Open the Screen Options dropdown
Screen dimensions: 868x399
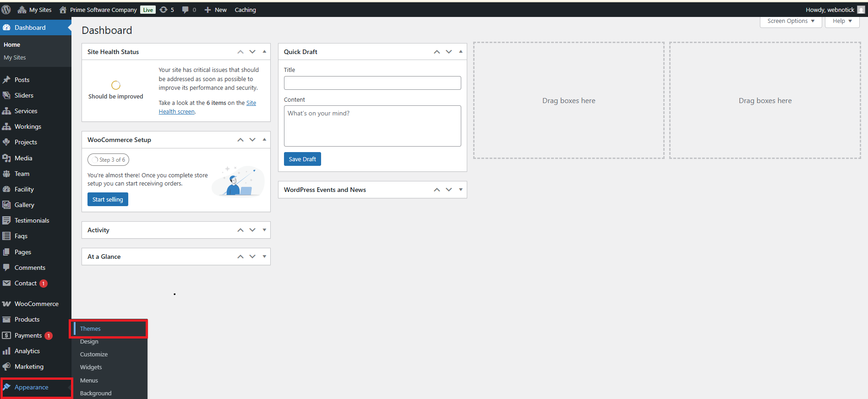(791, 21)
